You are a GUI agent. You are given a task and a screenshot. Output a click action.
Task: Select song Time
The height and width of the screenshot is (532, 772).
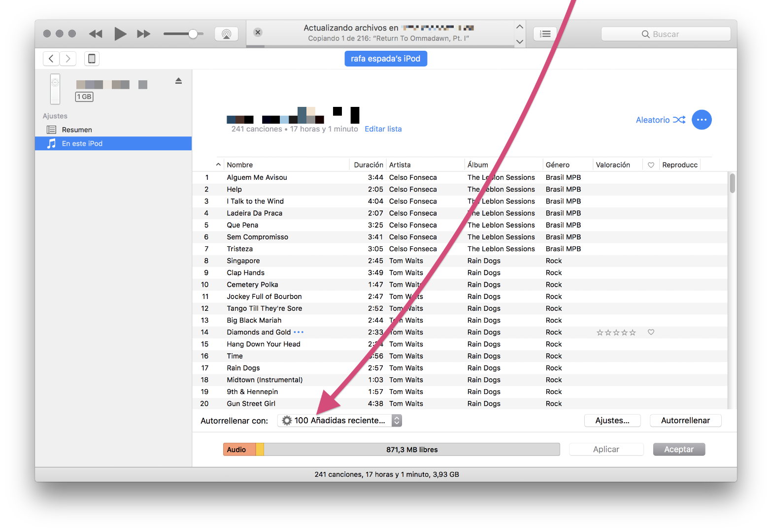pyautogui.click(x=460, y=356)
